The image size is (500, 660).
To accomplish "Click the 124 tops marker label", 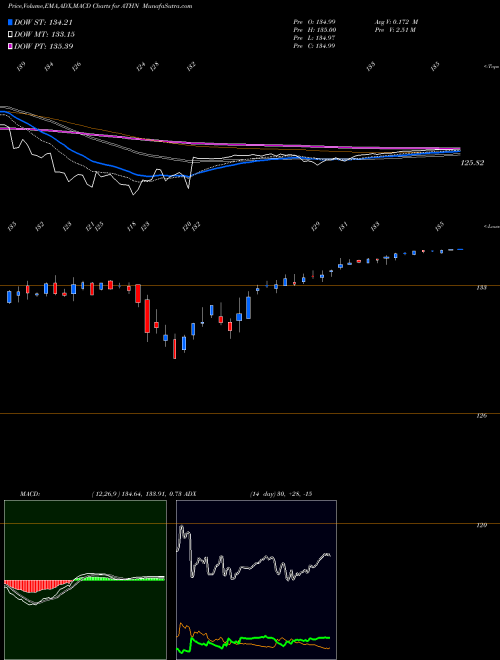I will (x=141, y=66).
